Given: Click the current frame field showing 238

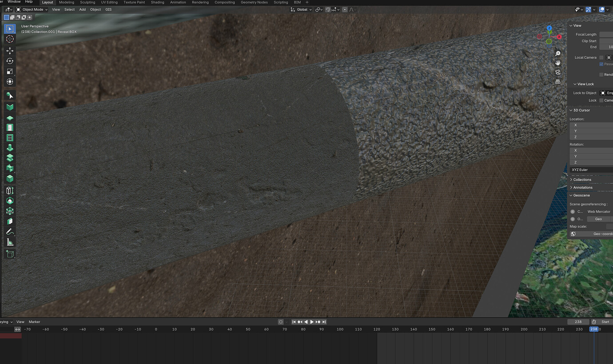Looking at the screenshot, I should (578, 322).
